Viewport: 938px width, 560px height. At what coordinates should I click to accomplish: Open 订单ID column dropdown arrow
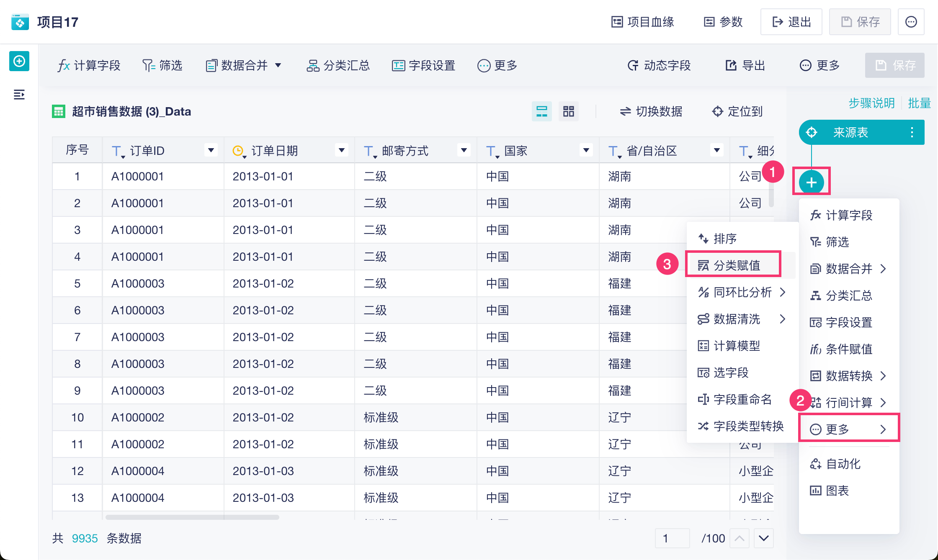tap(211, 150)
